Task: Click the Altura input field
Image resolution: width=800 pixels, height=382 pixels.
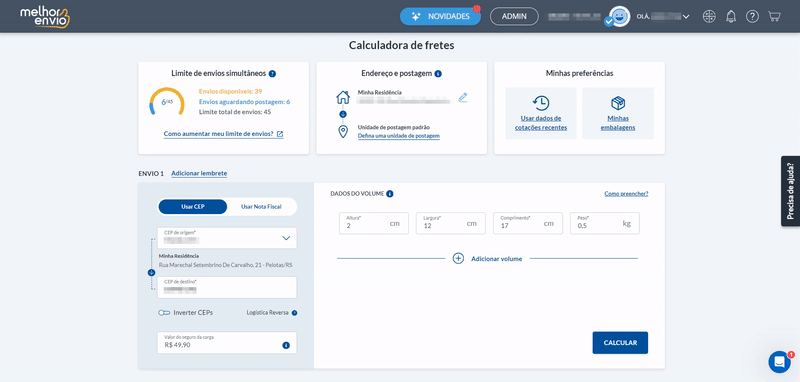Action: [373, 223]
